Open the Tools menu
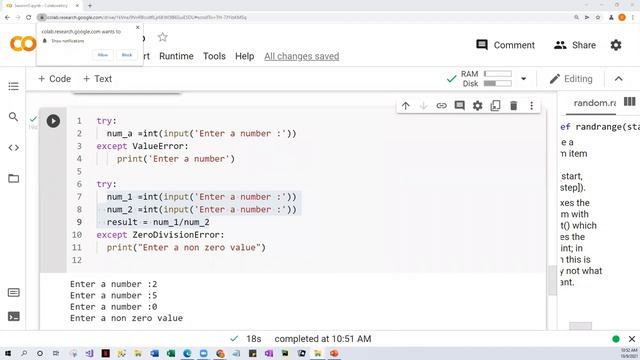Image resolution: width=640 pixels, height=360 pixels. pyautogui.click(x=214, y=56)
